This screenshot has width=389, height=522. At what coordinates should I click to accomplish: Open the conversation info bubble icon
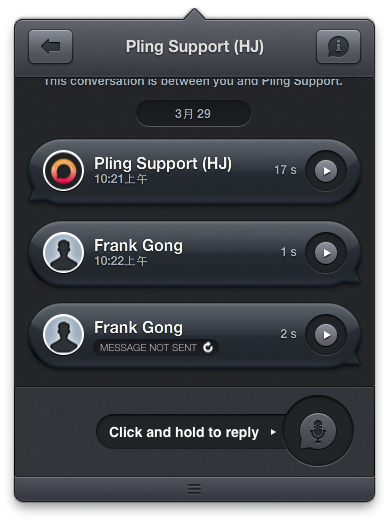coord(338,47)
